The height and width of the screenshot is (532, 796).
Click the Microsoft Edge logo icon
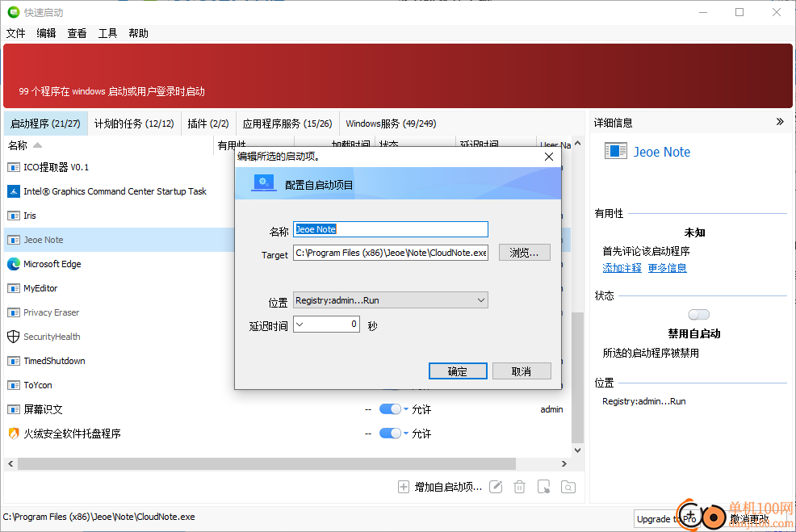point(14,264)
